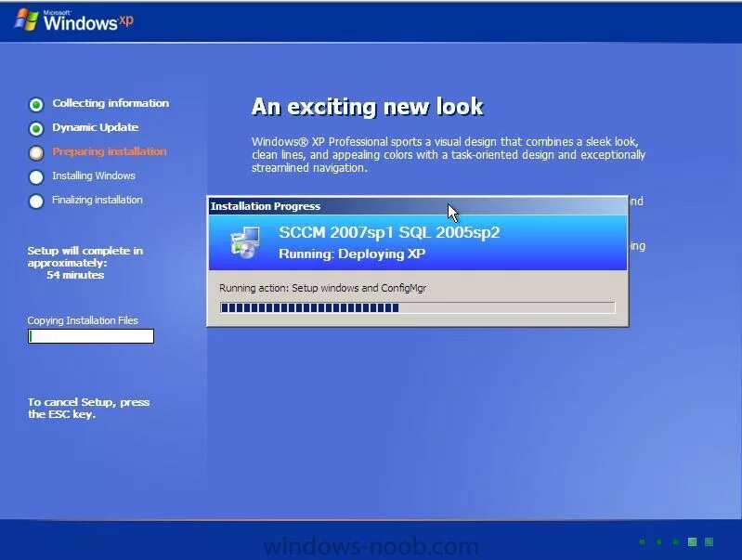
Task: Click the Finalizing installation step indicator circle
Action: (x=36, y=202)
